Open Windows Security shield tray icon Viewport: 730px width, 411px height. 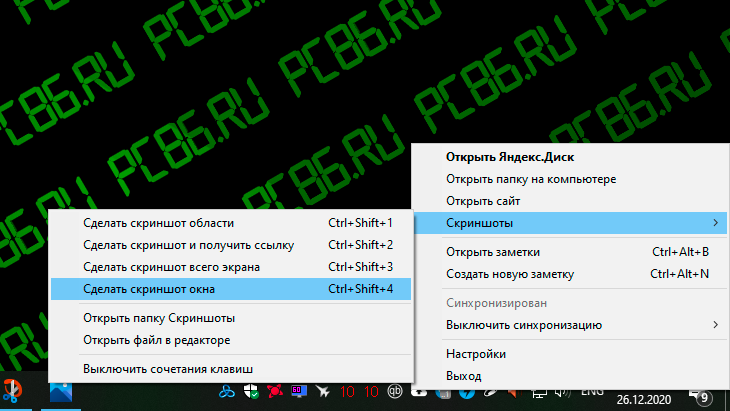pos(251,392)
